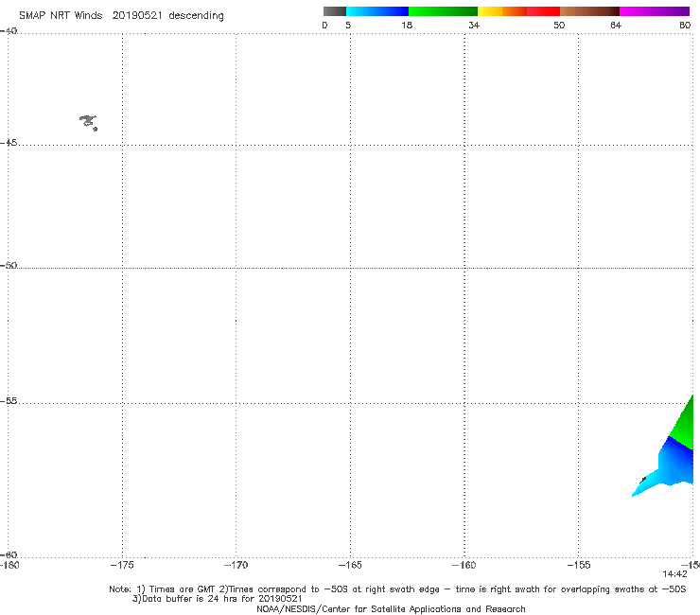Click the magenta-purple segment of the color bar
Image resolution: width=700 pixels, height=615 pixels.
[x=655, y=11]
